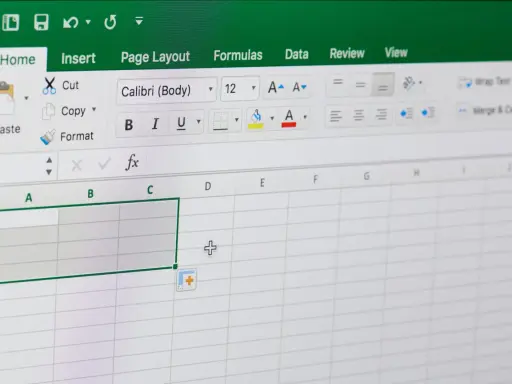Click the increase indent icon
Screen dimensions: 512x384
(x=428, y=112)
